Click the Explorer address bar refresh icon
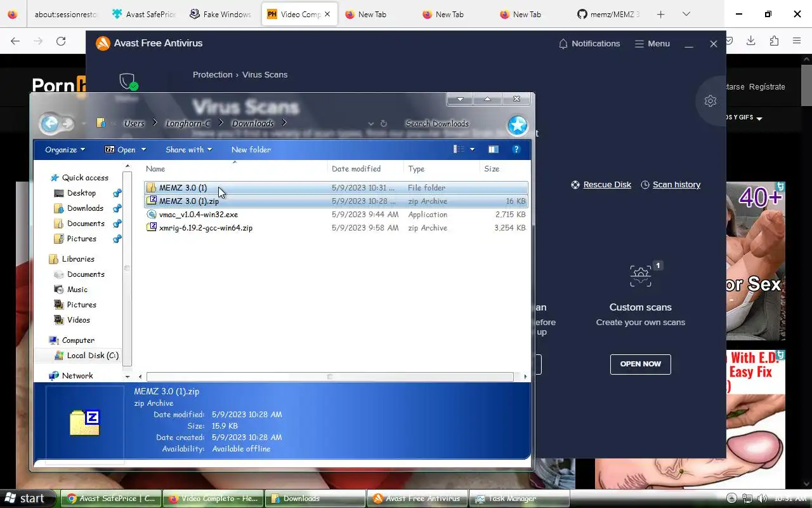Screen dimensions: 812x508 (383, 124)
